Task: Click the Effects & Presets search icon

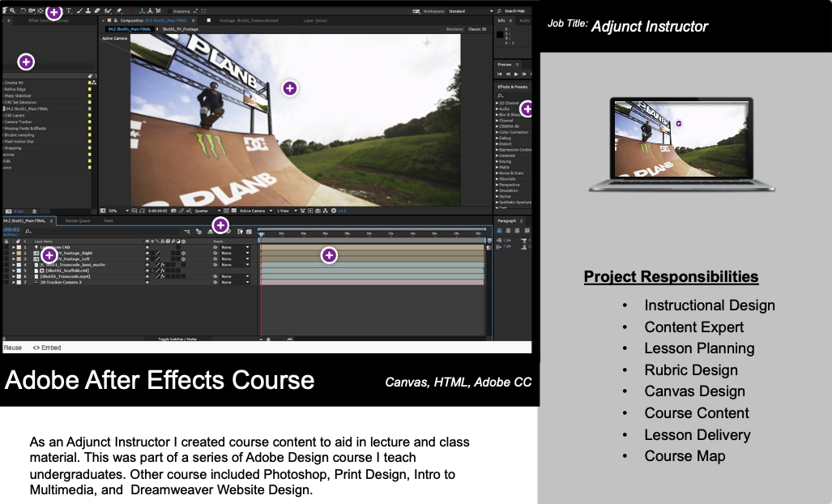Action: tap(500, 96)
